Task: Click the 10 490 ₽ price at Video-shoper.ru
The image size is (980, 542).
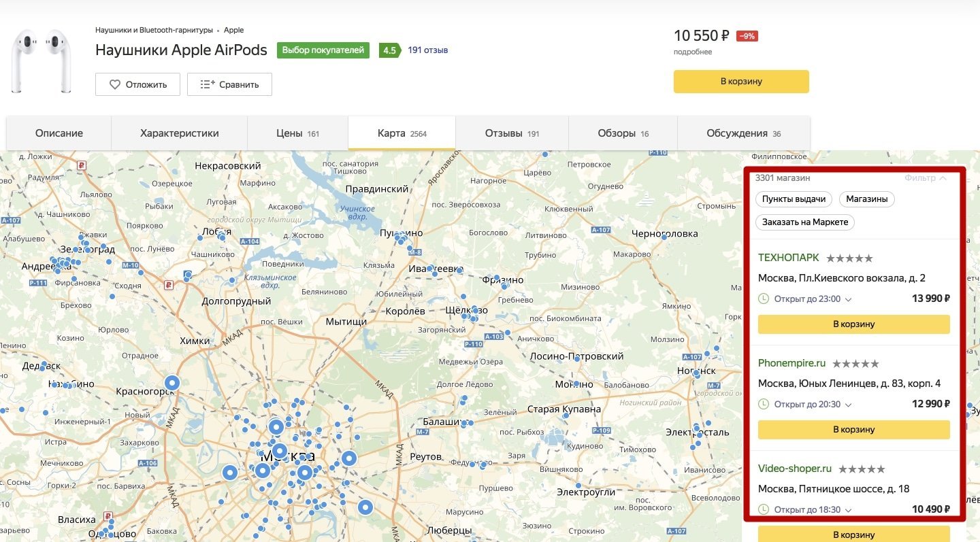Action: 931,509
